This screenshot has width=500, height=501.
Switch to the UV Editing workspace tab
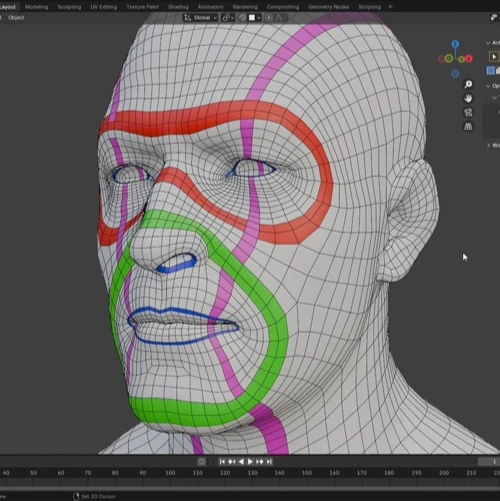(x=104, y=7)
